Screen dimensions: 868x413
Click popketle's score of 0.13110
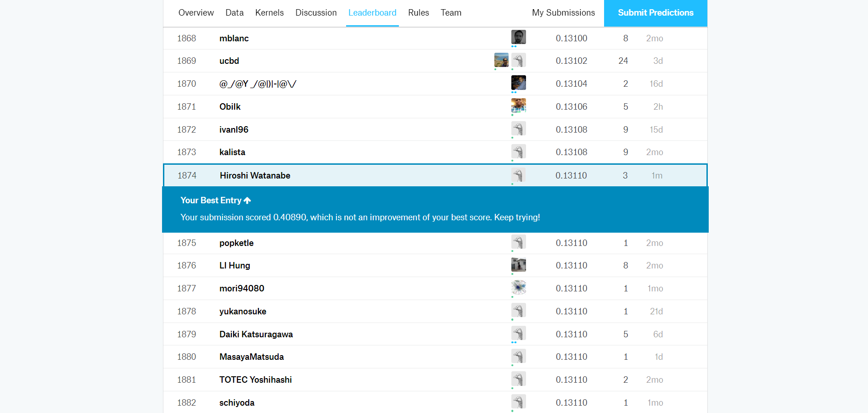[571, 243]
